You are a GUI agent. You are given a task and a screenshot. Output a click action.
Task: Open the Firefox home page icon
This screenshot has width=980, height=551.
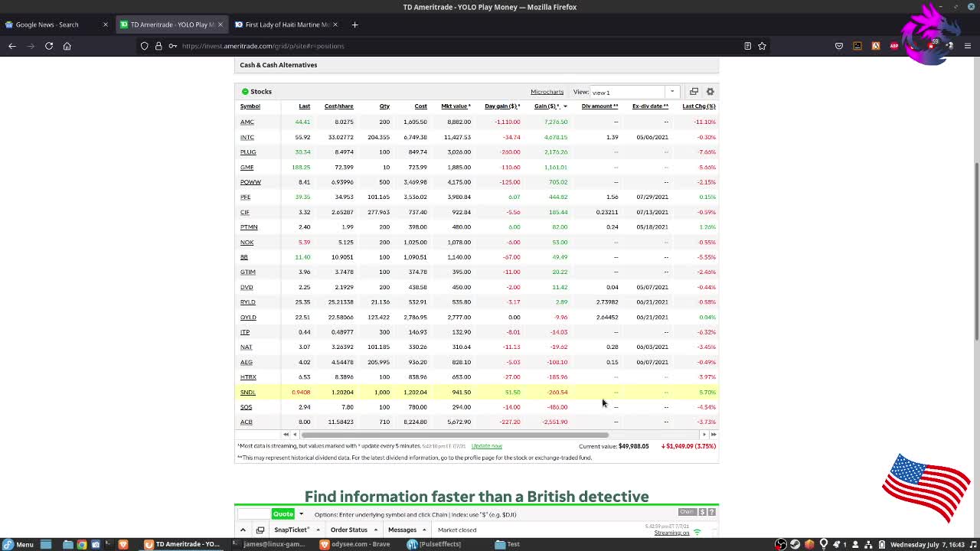[x=67, y=46]
